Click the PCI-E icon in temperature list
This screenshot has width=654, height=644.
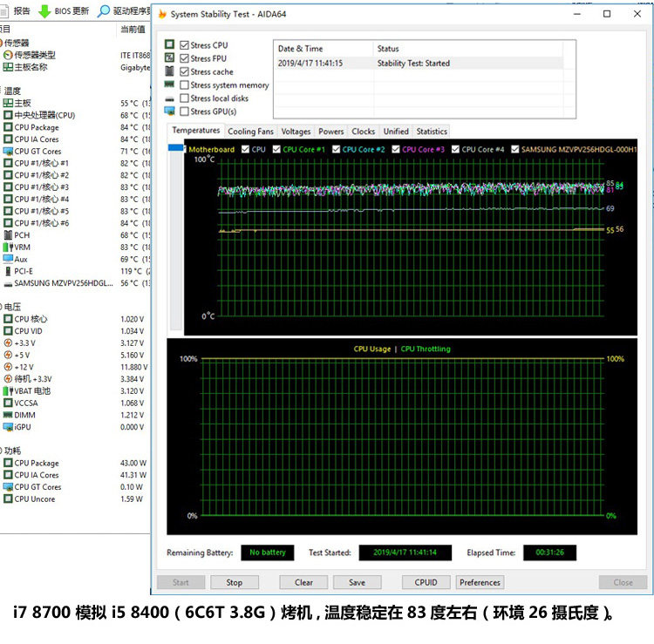point(8,271)
